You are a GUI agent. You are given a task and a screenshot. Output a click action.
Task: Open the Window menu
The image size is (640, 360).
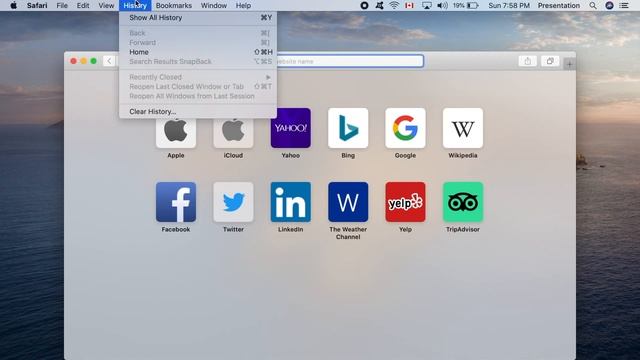point(213,6)
